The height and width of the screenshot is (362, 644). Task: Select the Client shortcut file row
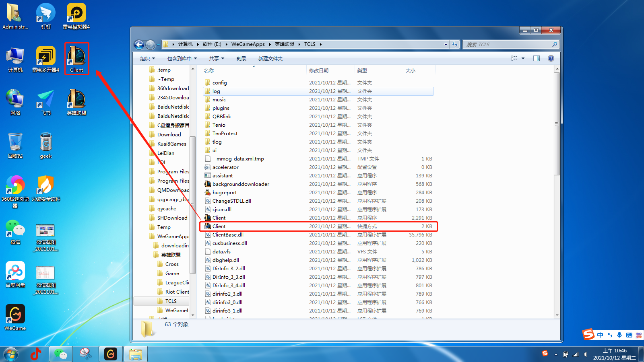(318, 226)
